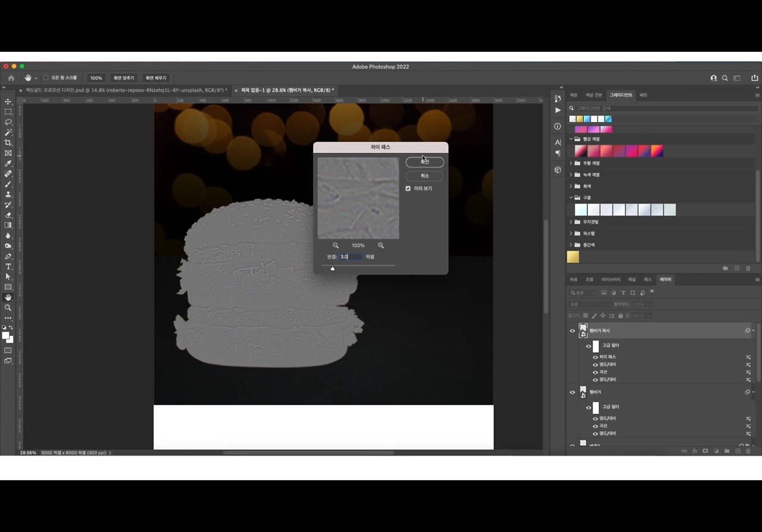Screen dimensions: 762x532
Task: Expand the 회색 gradient folder
Action: tap(571, 186)
